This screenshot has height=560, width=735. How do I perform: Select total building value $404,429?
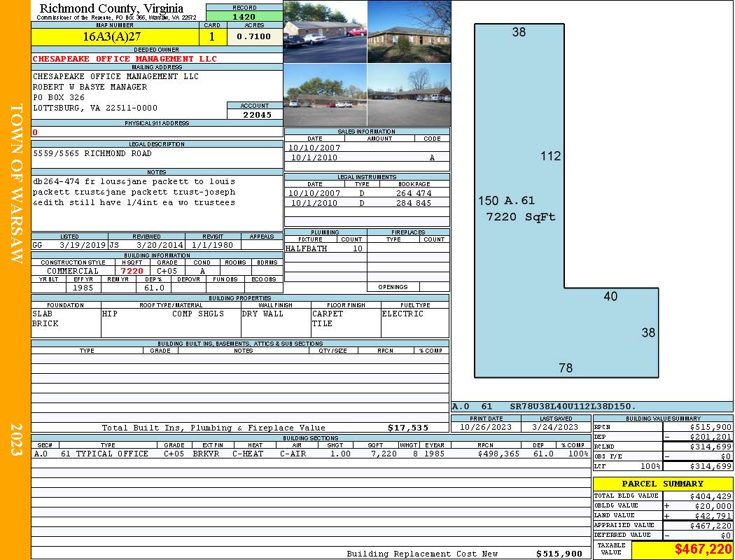pyautogui.click(x=710, y=496)
